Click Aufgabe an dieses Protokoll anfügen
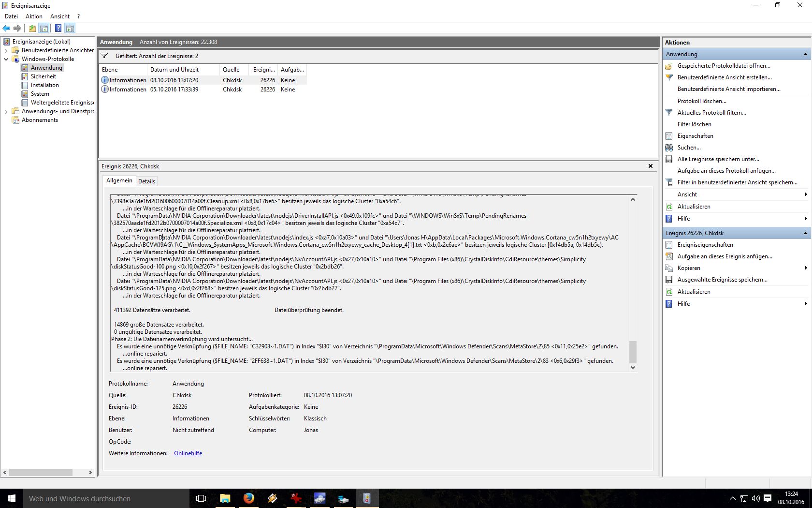The width and height of the screenshot is (812, 508). click(x=726, y=171)
